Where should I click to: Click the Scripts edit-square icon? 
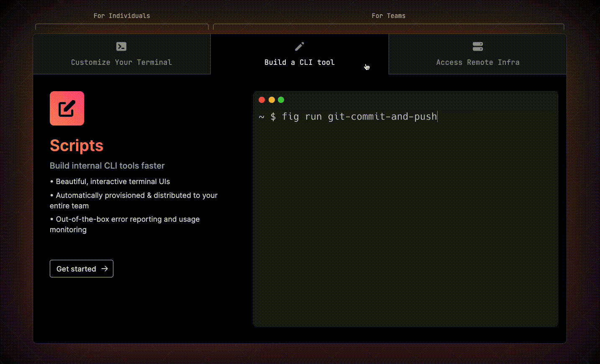67,108
